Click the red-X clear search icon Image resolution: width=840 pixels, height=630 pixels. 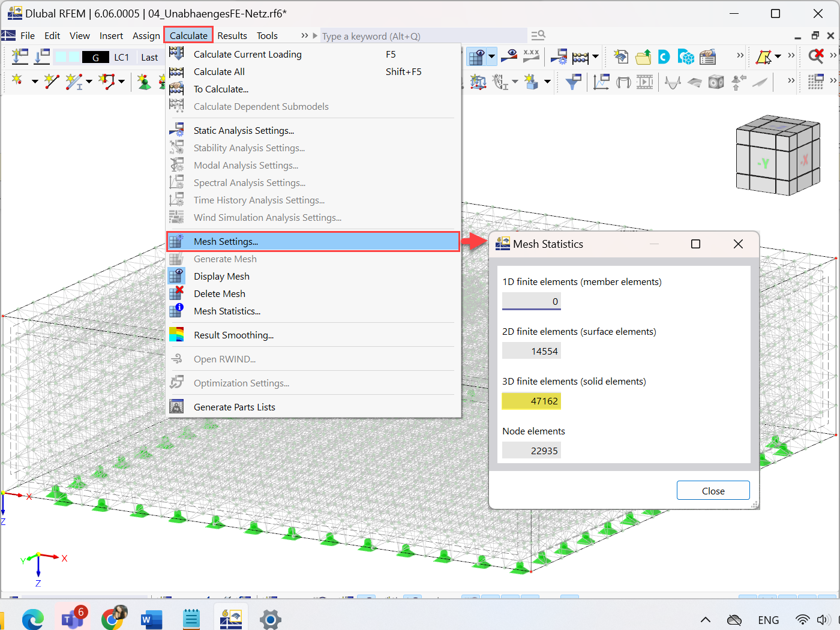pyautogui.click(x=816, y=56)
